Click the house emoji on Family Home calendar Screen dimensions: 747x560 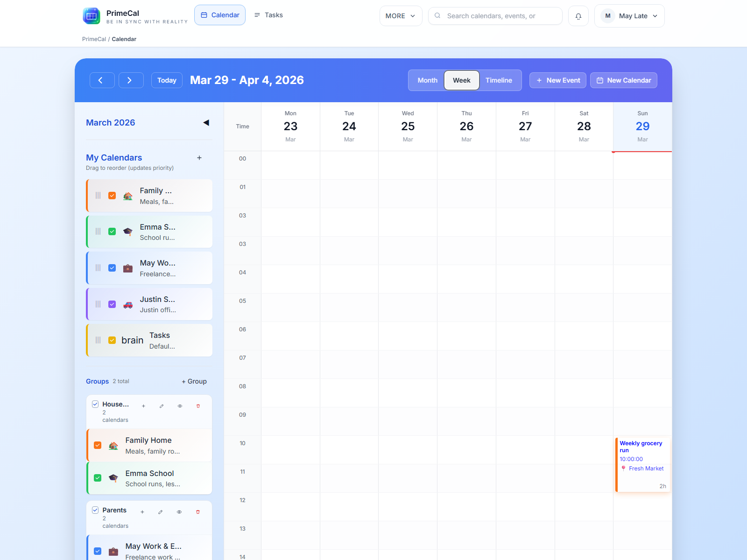113,445
